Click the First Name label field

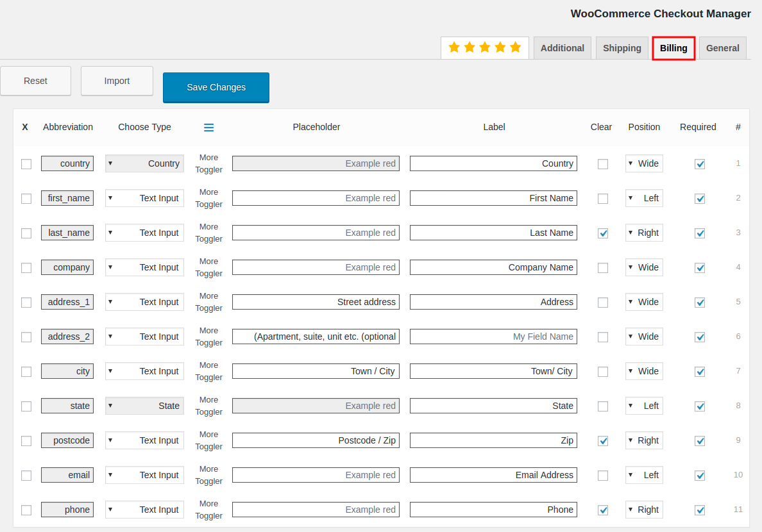[x=493, y=198]
